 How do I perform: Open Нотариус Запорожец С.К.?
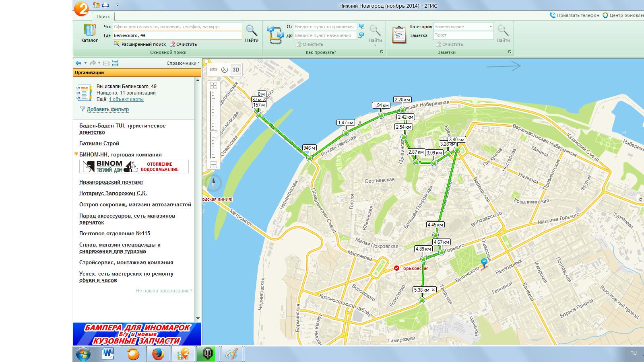coord(113,193)
